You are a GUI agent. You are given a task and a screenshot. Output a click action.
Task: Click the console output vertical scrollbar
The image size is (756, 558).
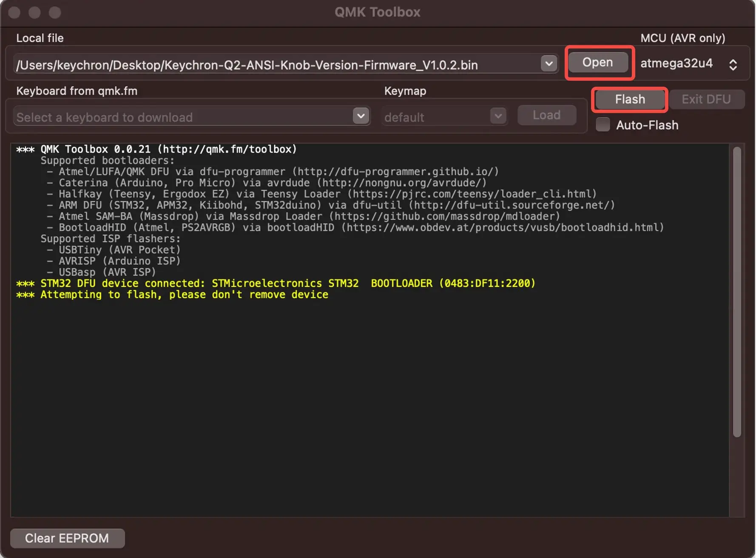pos(737,292)
